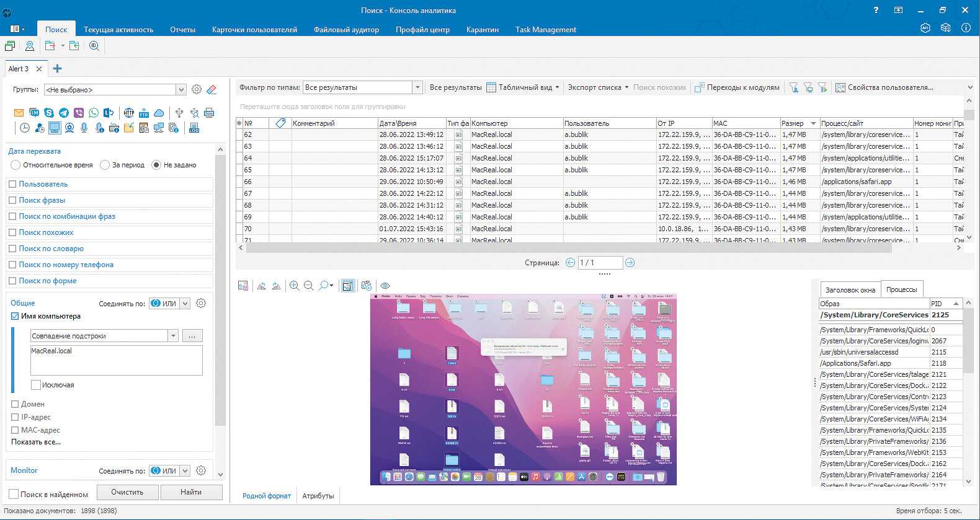The height and width of the screenshot is (520, 980).
Task: Open the 'Совпадение подстроки' dropdown
Action: click(172, 336)
